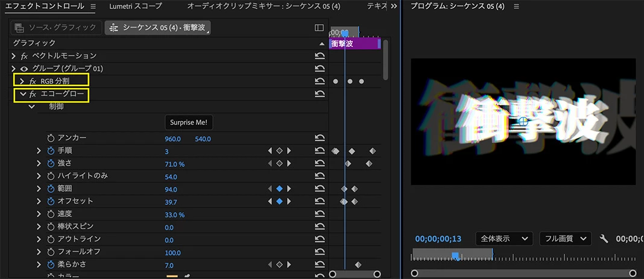The height and width of the screenshot is (279, 644).
Task: Toggle the timeline view icon in Effect Controls
Action: pyautogui.click(x=319, y=28)
